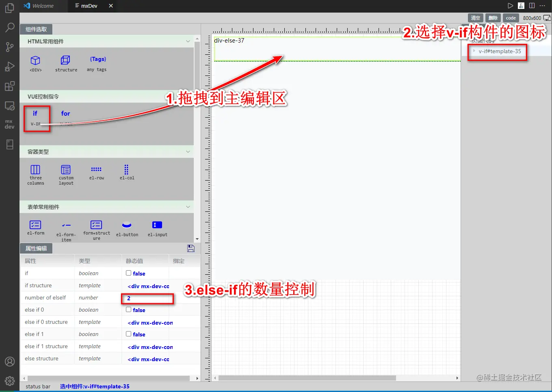
Task: Open the 'if structure' template div link
Action: coord(148,286)
